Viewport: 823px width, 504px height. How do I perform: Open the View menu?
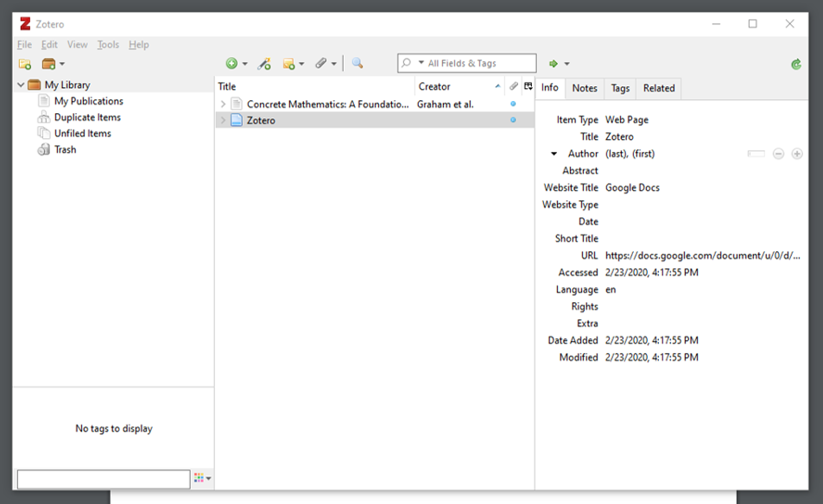[x=77, y=45]
